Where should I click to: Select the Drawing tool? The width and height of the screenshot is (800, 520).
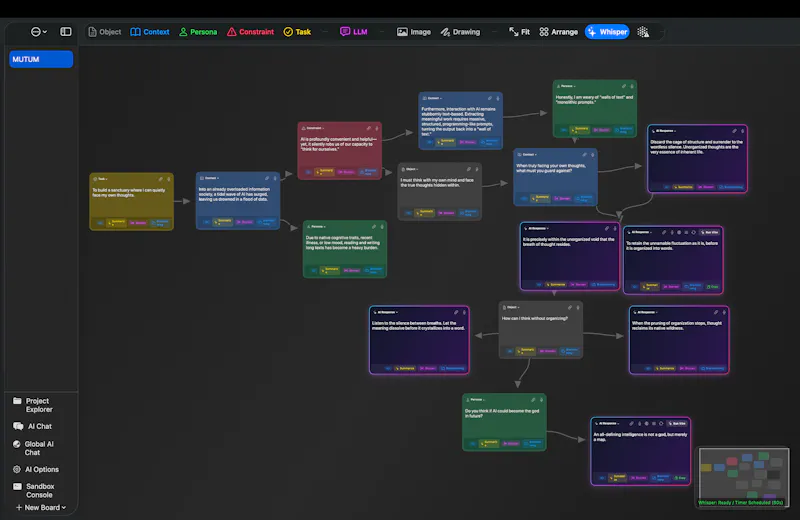point(460,32)
